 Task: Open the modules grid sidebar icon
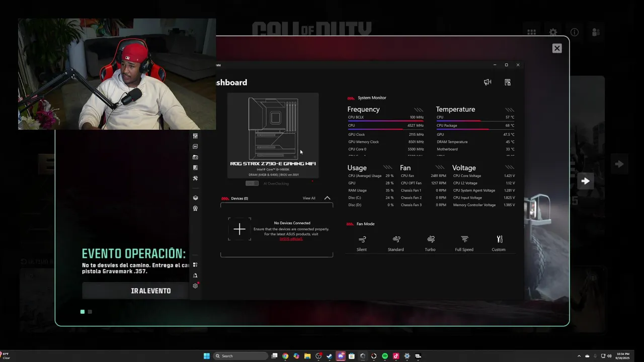195,264
